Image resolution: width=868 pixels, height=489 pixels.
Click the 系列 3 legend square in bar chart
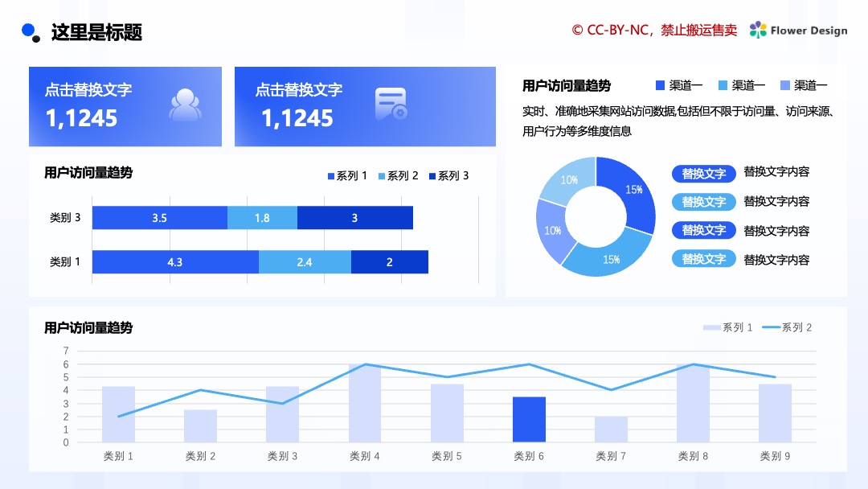pyautogui.click(x=432, y=176)
